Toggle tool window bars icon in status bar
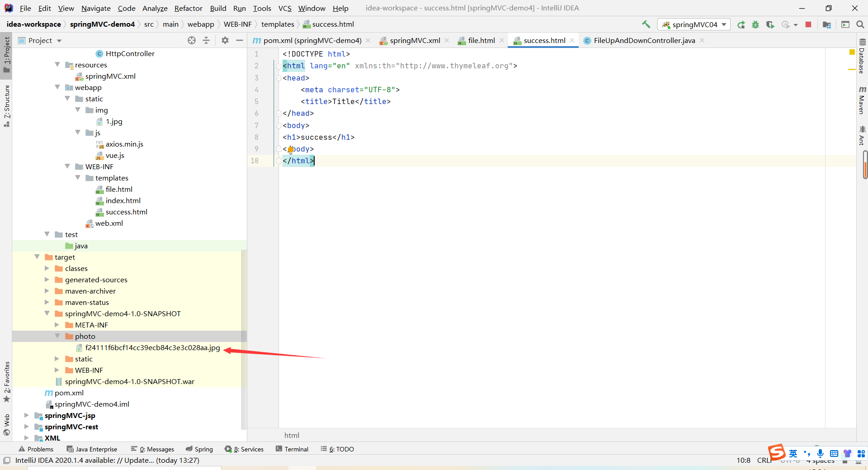 (x=6, y=461)
